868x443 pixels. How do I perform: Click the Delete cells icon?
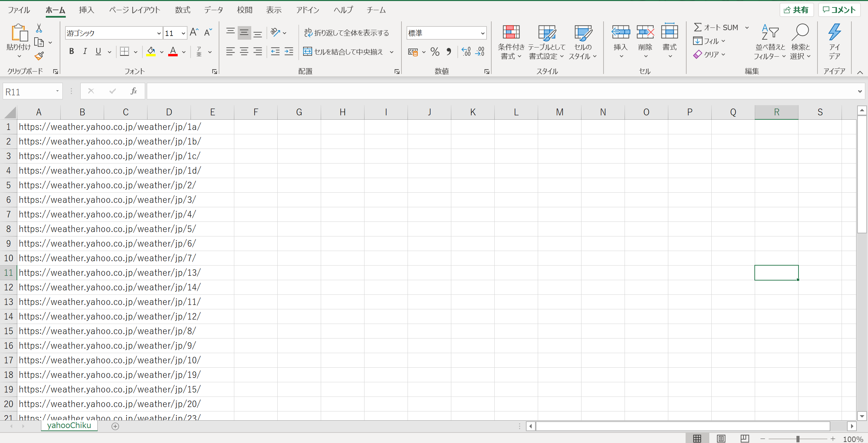coord(645,32)
